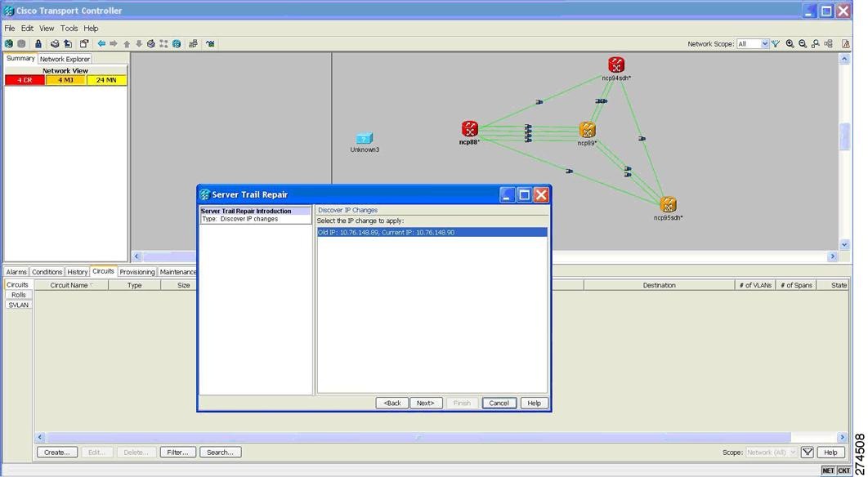Click the forward arrow toolbar icon
The image size is (868, 477).
pyautogui.click(x=114, y=44)
